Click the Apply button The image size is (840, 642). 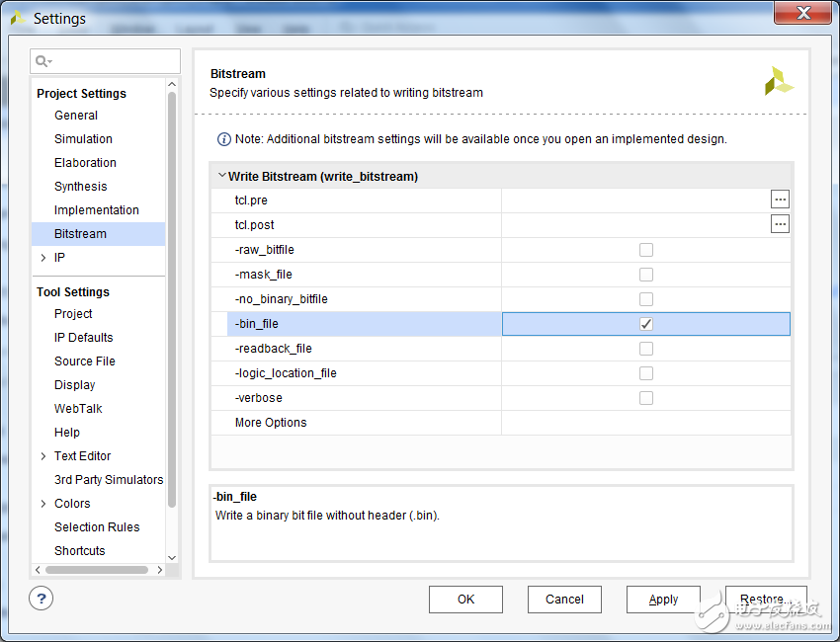click(663, 600)
